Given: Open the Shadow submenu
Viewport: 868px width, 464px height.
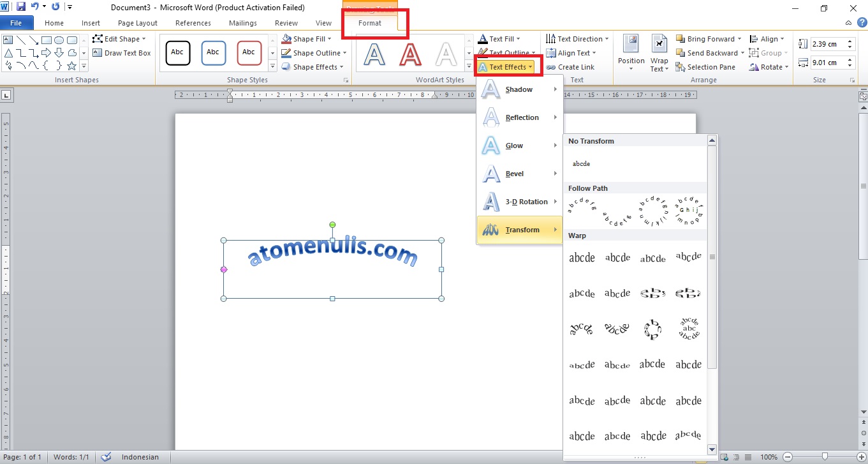Looking at the screenshot, I should click(520, 89).
